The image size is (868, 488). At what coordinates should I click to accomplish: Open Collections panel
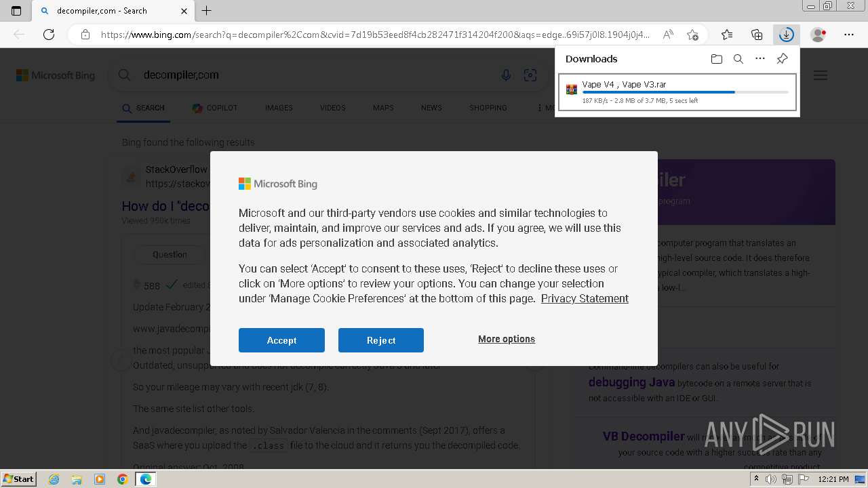(x=757, y=35)
